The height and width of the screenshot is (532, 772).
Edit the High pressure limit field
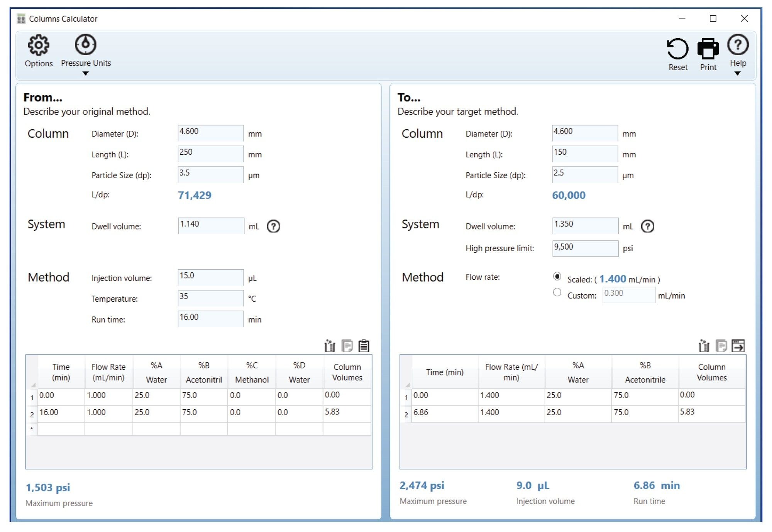point(585,248)
